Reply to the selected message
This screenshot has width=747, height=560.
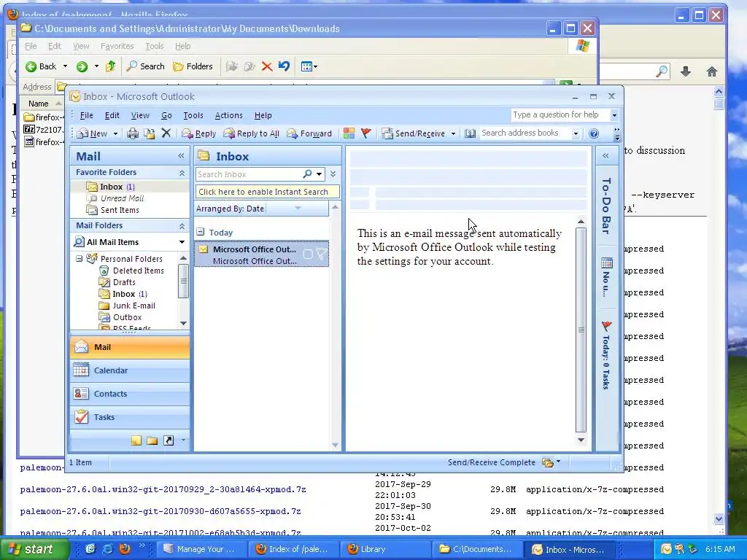(x=198, y=134)
